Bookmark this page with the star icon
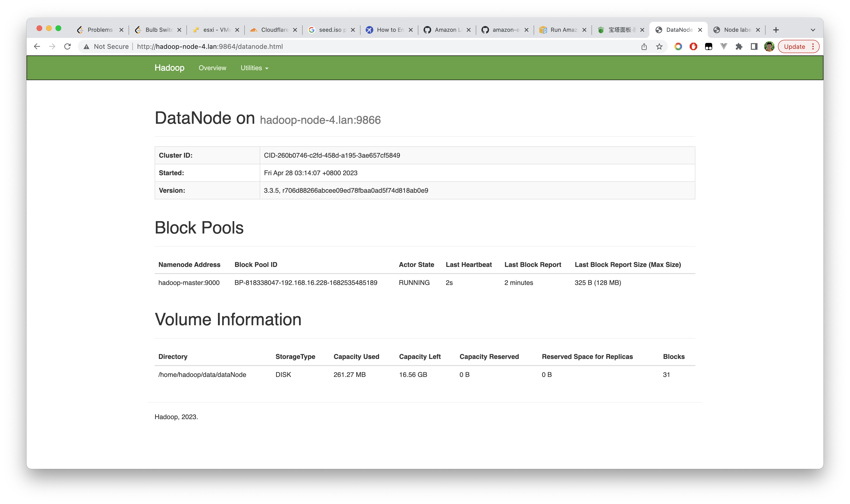The height and width of the screenshot is (504, 850). pyautogui.click(x=659, y=46)
